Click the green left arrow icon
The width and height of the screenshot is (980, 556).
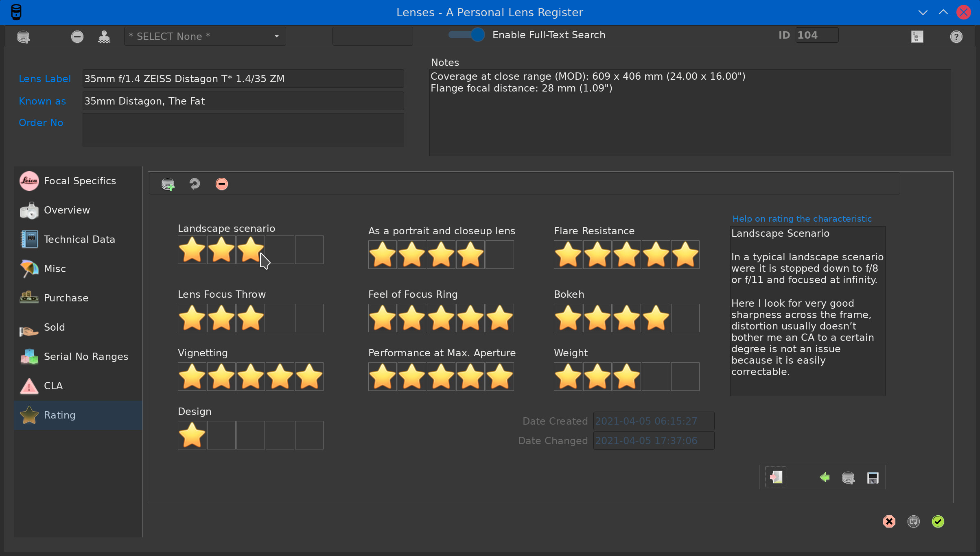tap(825, 477)
